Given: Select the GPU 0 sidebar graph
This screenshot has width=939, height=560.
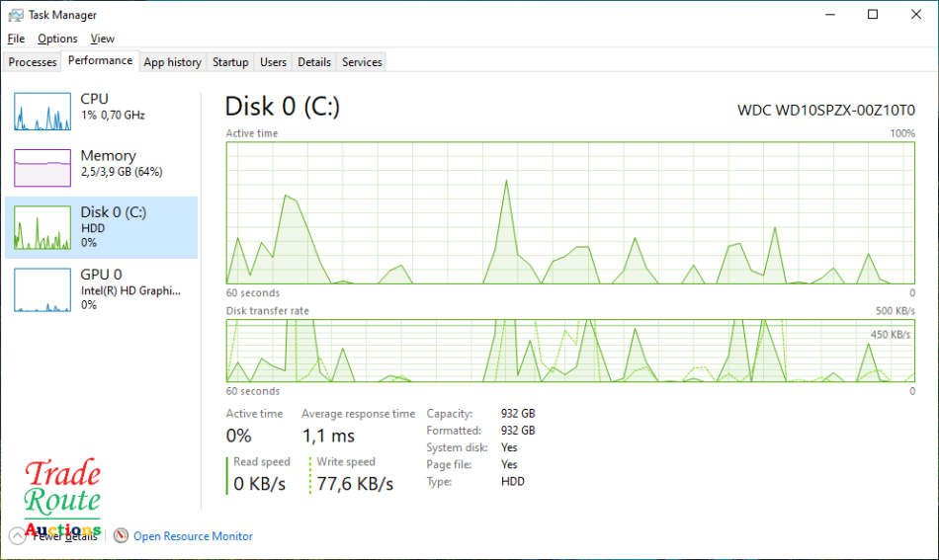Looking at the screenshot, I should tap(43, 289).
